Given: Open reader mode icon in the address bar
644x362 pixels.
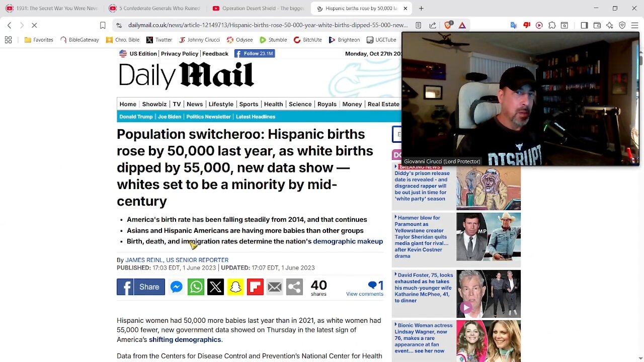Looking at the screenshot, I should click(418, 25).
